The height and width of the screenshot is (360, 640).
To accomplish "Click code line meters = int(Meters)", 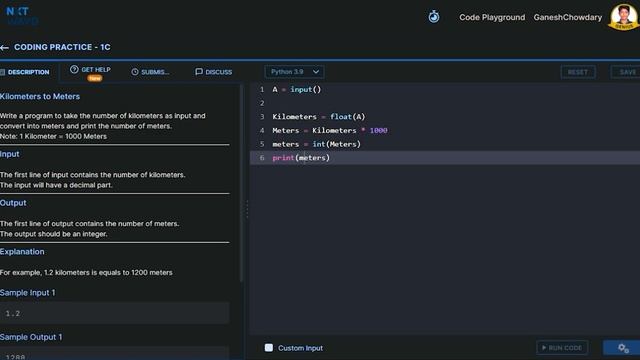I will pos(316,144).
